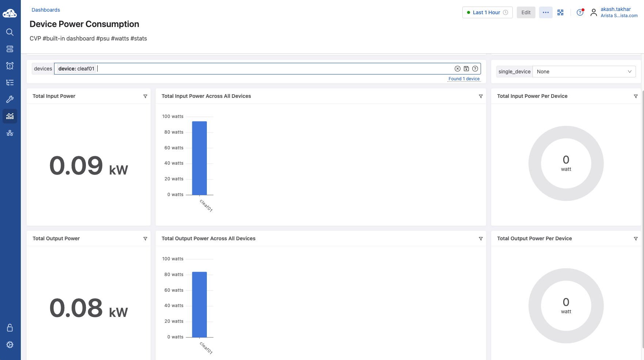Save the devices filter query
Viewport: 644px width, 360px height.
[x=466, y=69]
